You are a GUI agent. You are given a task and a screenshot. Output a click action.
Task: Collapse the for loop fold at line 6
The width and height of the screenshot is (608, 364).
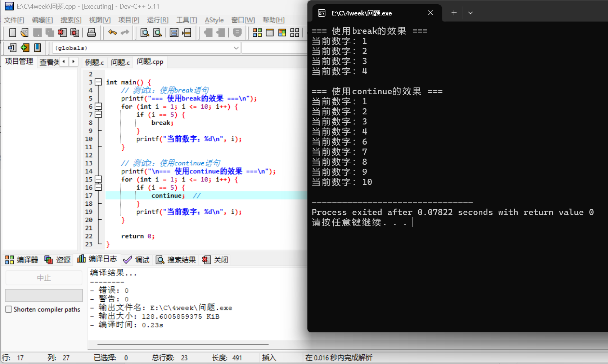[98, 106]
